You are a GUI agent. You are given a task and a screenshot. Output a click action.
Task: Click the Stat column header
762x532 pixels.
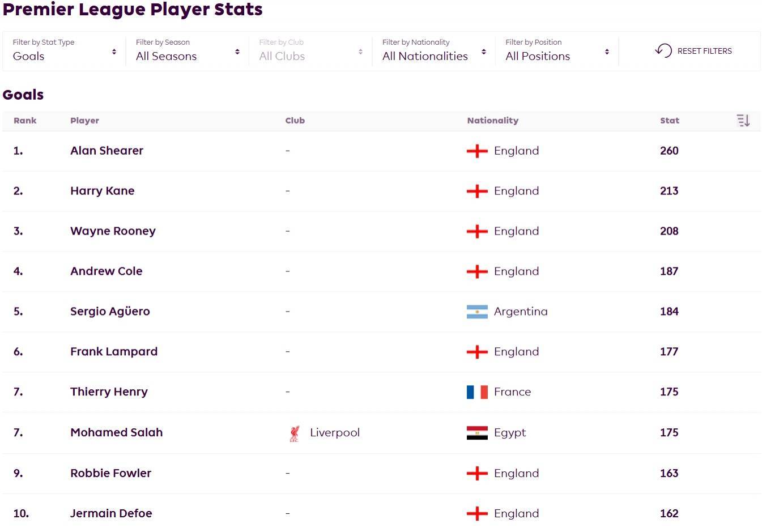click(669, 121)
